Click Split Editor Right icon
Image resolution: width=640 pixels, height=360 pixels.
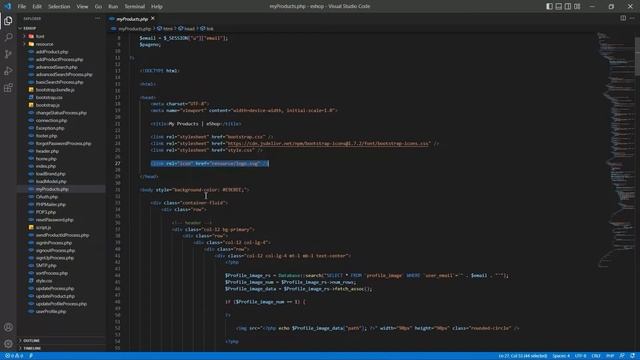pyautogui.click(x=623, y=18)
